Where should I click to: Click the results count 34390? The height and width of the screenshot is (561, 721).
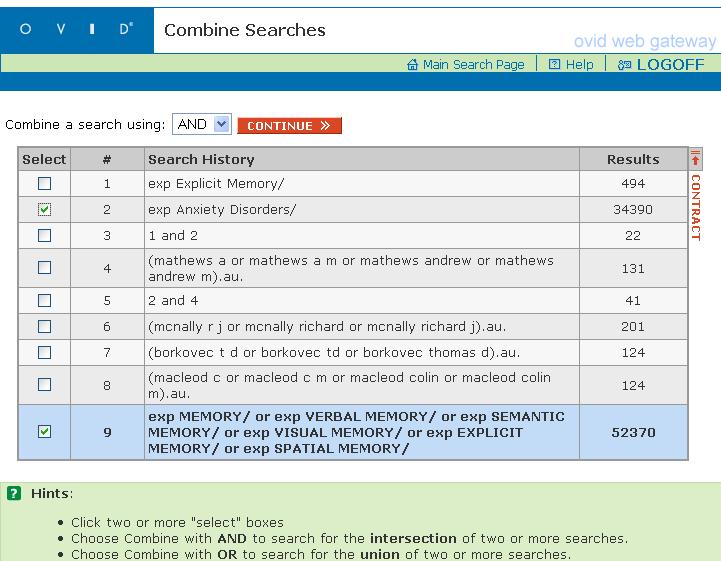633,210
